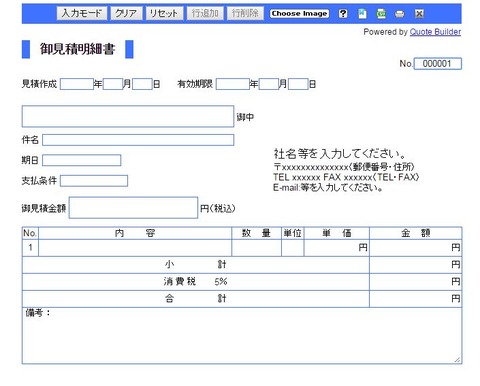Click the 有効期限 day field
480x386 pixels.
pos(298,84)
